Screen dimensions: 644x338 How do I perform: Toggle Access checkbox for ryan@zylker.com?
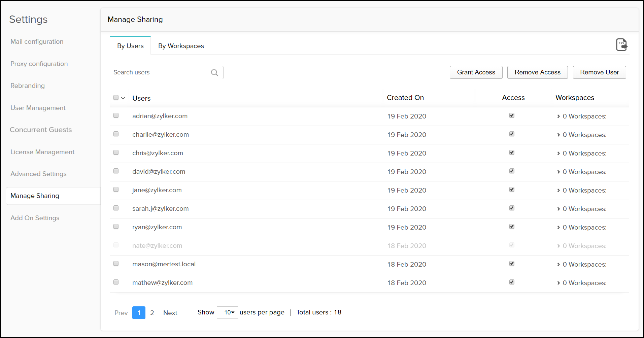512,227
